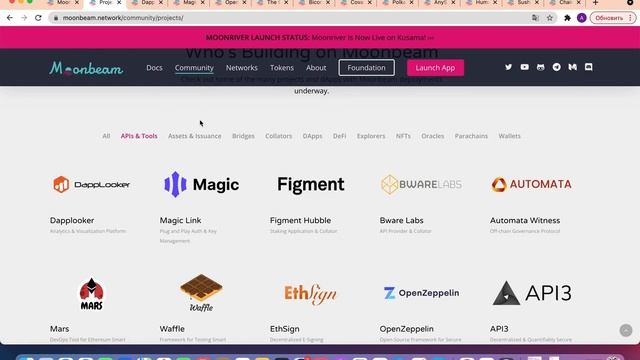Select Oracles filter
Screen dimensions: 640x360
pos(433,136)
